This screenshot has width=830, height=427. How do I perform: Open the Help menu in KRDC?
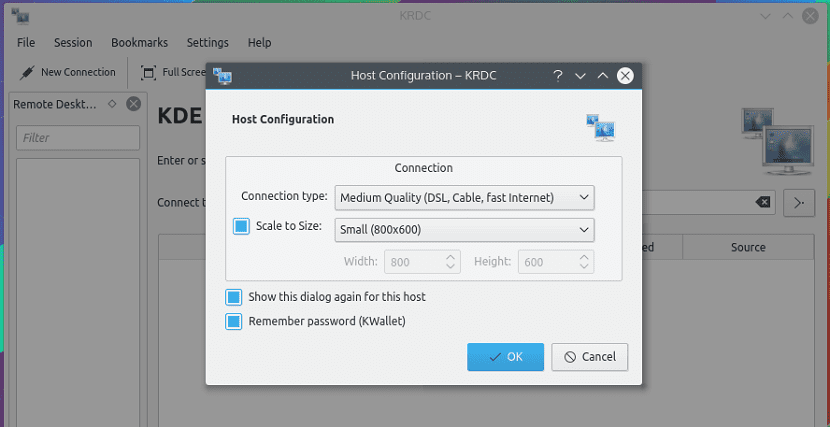[259, 43]
